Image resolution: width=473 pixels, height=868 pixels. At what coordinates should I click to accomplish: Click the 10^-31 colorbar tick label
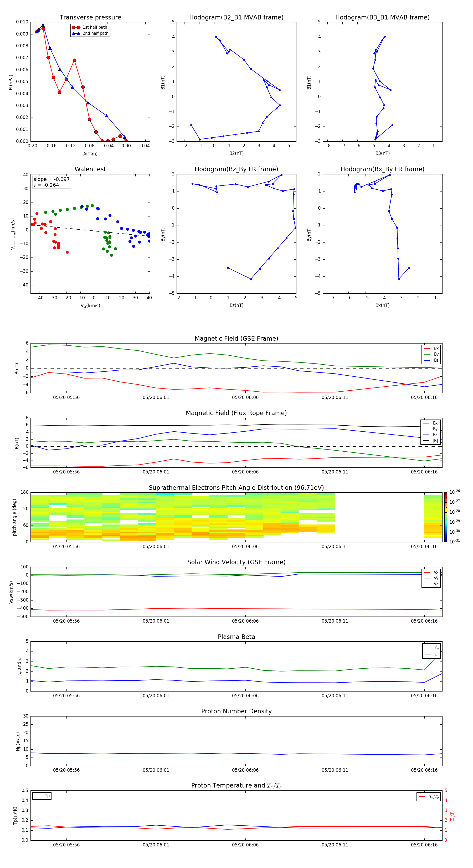pyautogui.click(x=455, y=542)
